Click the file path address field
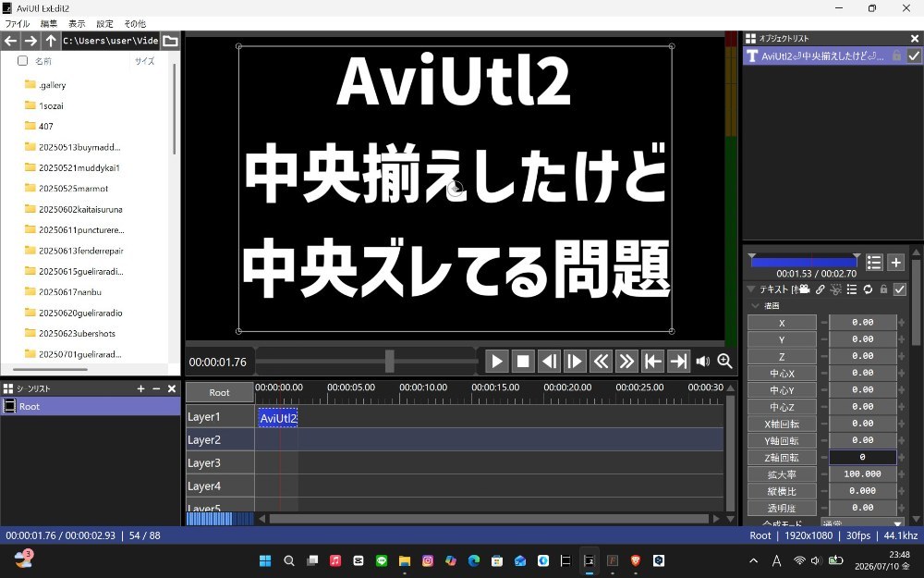Image resolution: width=924 pixels, height=578 pixels. [110, 41]
